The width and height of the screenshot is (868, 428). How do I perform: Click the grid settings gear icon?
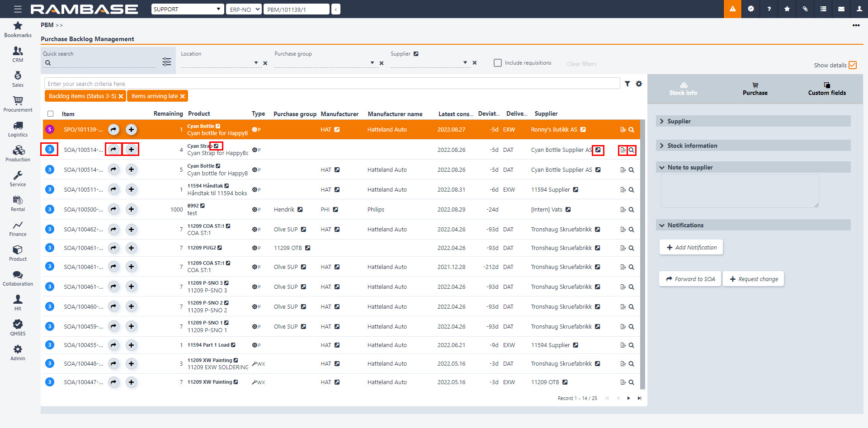639,84
